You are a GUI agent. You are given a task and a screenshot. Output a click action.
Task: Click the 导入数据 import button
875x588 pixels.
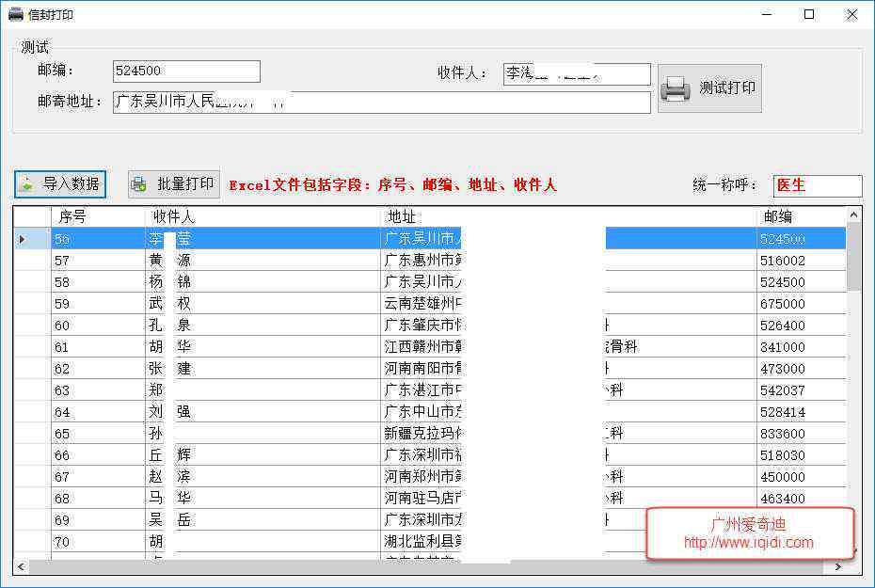pos(60,184)
